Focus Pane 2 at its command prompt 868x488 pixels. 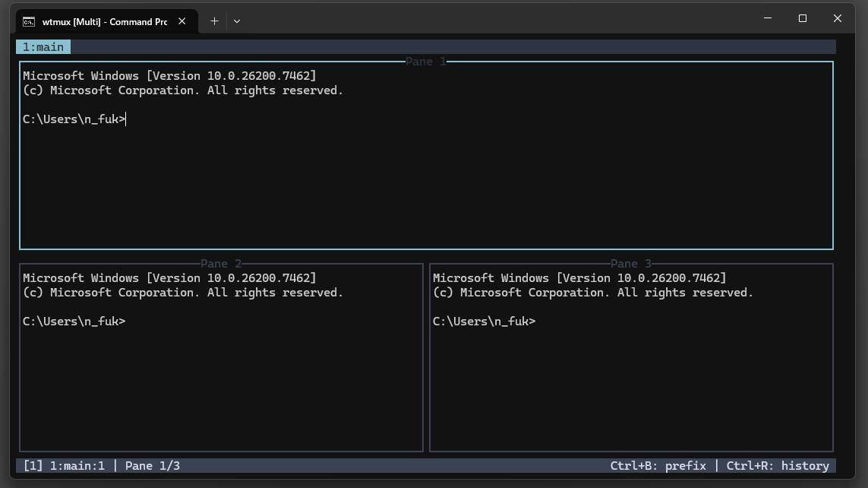point(74,322)
